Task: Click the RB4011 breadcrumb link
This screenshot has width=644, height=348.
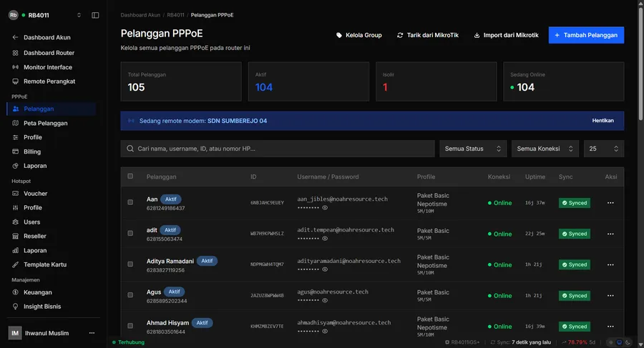Action: 175,15
